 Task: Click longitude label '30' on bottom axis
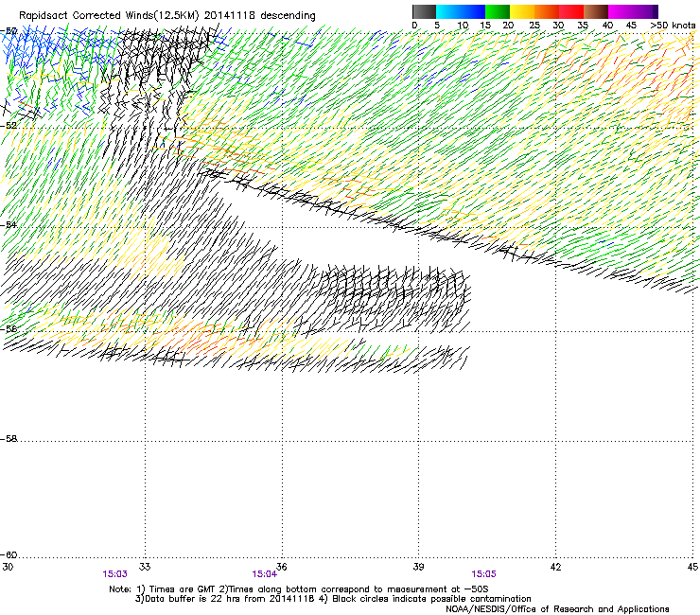pos(8,567)
